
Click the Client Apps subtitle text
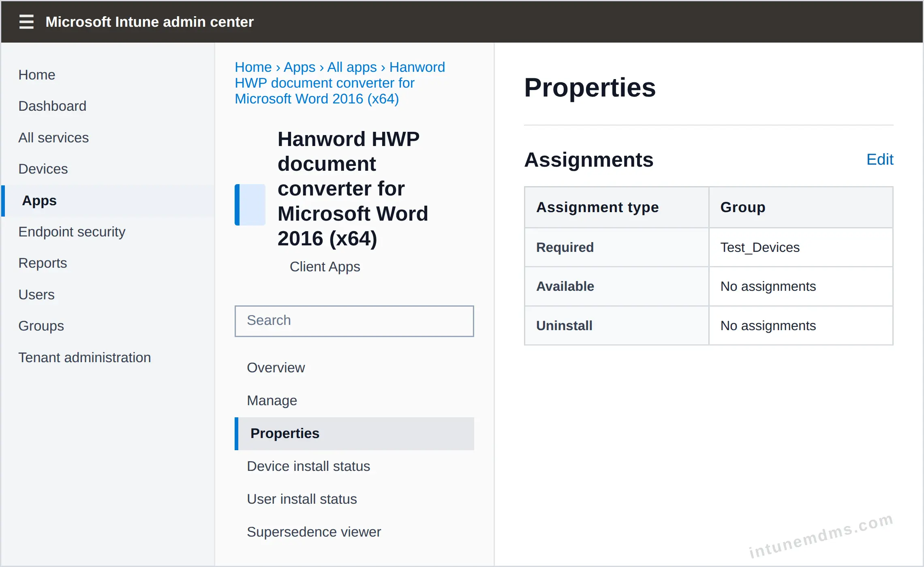(x=325, y=266)
